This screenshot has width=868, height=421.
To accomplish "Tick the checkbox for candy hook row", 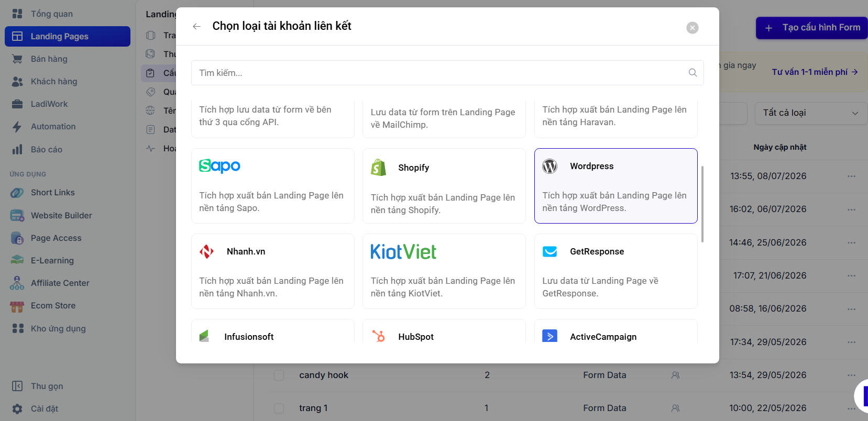I will pos(279,375).
